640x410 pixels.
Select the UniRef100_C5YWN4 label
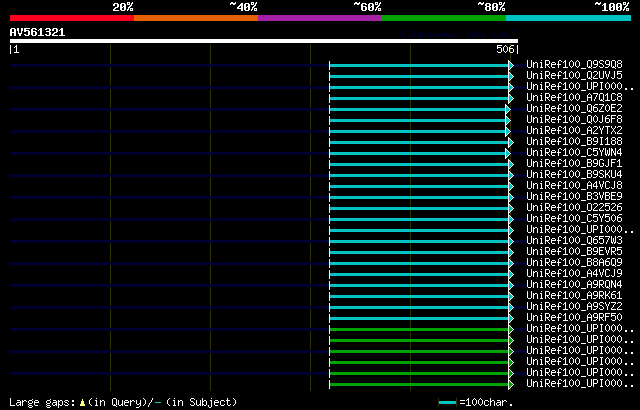[574, 152]
